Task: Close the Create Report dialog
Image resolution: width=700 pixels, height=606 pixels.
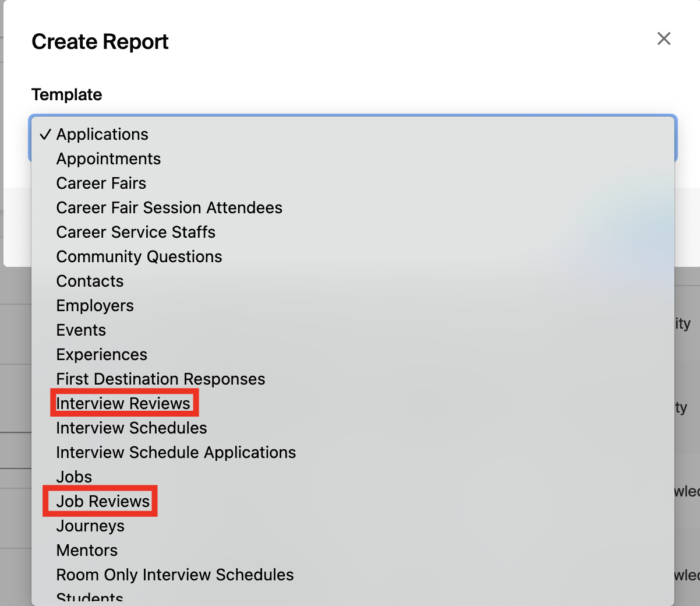Action: point(664,39)
